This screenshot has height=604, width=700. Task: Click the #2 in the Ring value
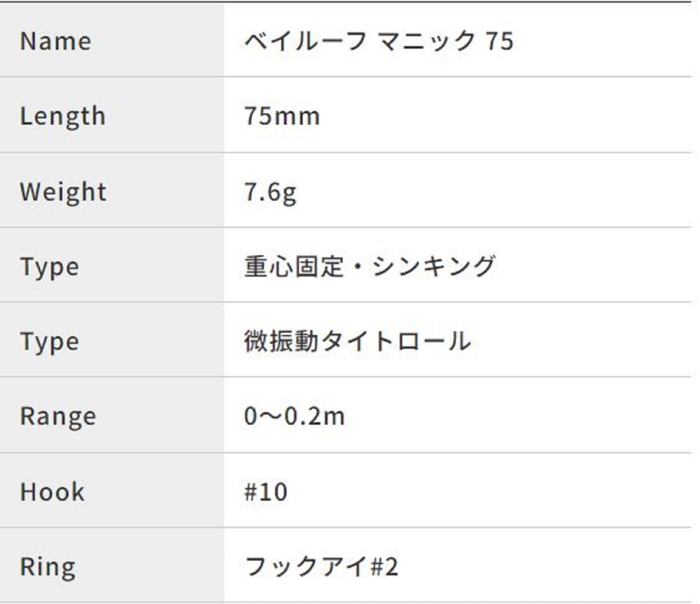[x=384, y=567]
